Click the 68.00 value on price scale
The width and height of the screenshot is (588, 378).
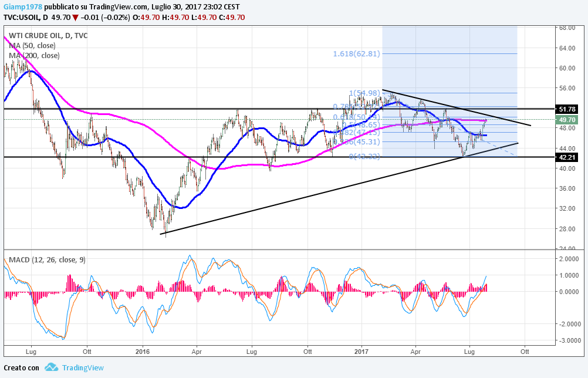(x=566, y=28)
